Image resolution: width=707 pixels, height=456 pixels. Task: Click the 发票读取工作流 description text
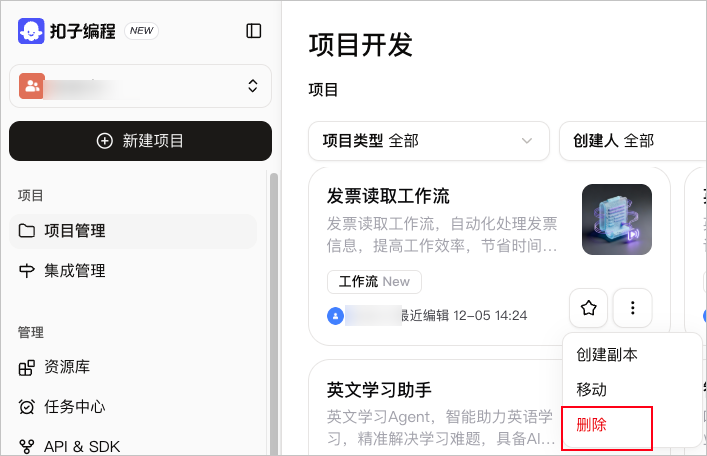442,235
